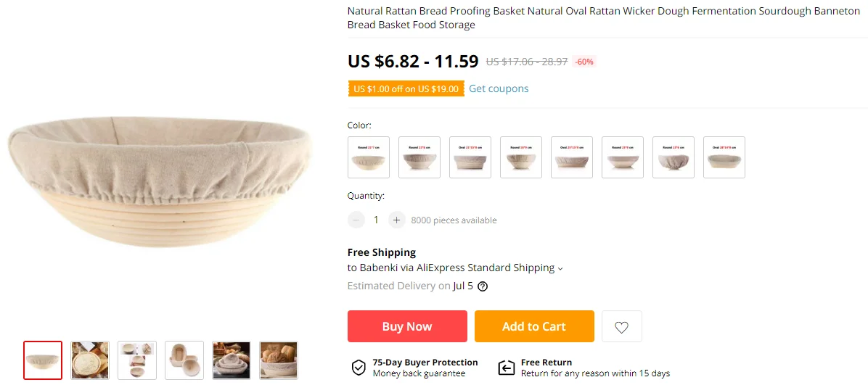Add item to wishlist with heart icon
Image resolution: width=868 pixels, height=385 pixels.
621,327
